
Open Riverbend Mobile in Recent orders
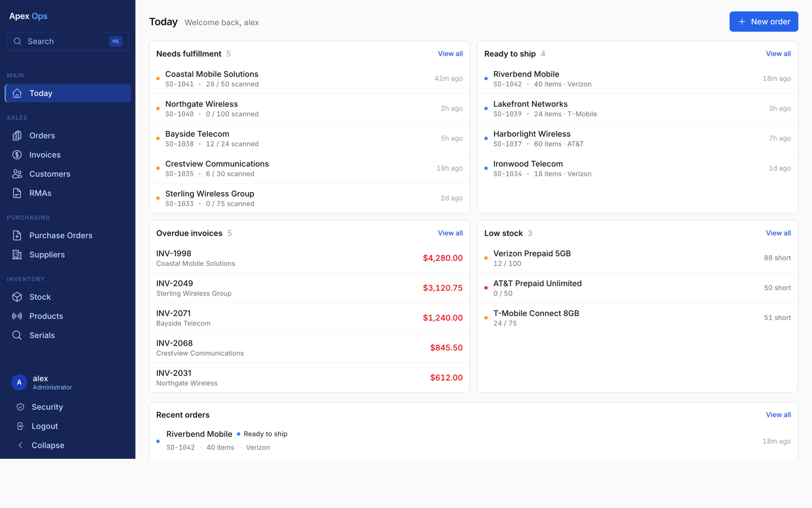473,441
